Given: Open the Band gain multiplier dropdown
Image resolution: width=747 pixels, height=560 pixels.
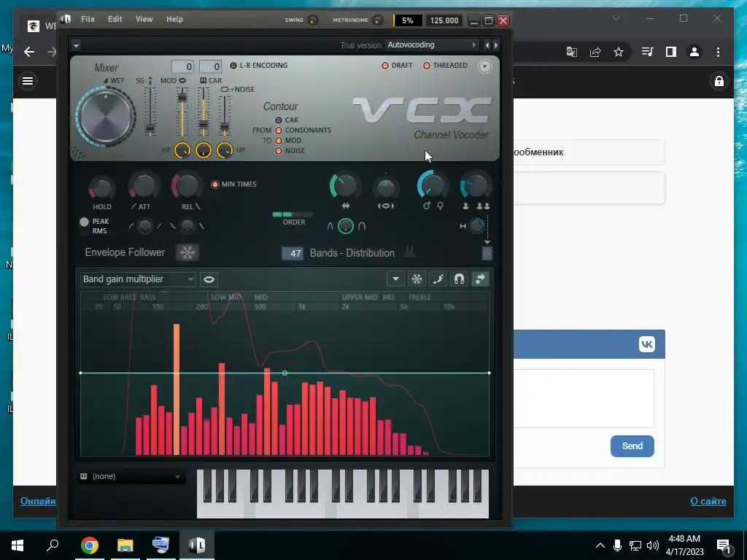Looking at the screenshot, I should 137,279.
